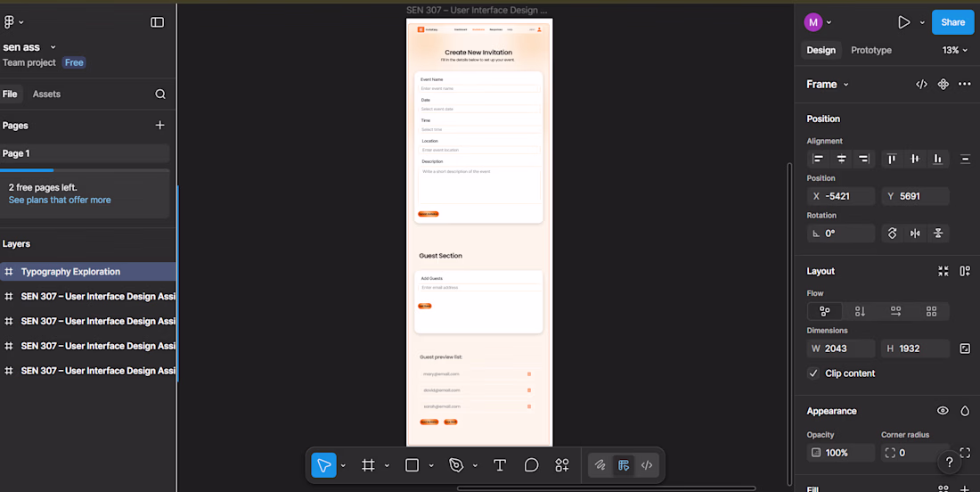Align selection right

click(x=864, y=159)
